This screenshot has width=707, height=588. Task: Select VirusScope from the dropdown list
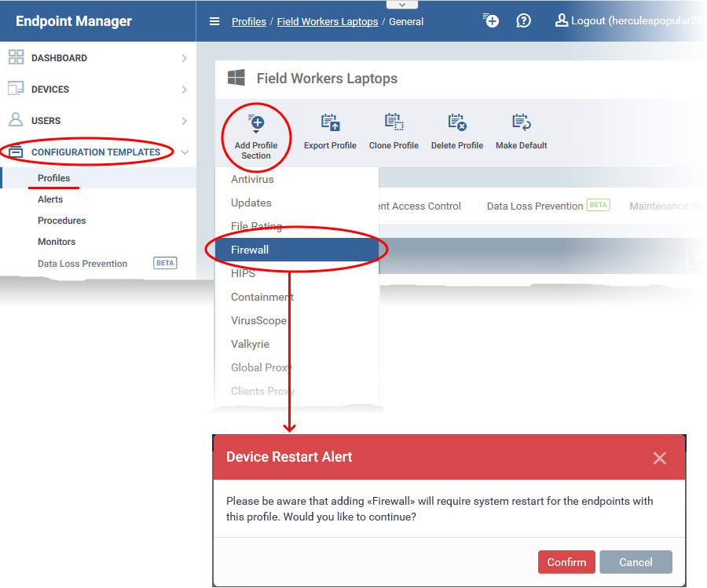coord(297,320)
